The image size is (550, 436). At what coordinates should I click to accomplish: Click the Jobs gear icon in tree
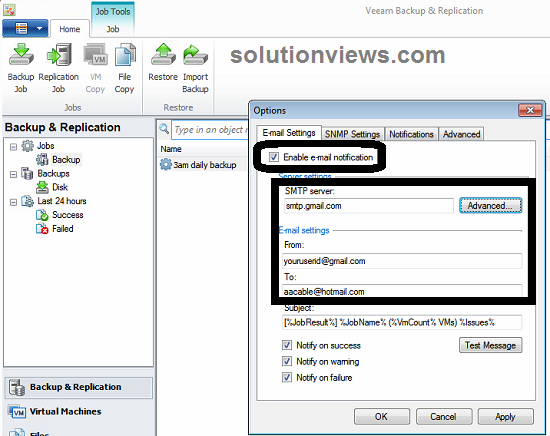(27, 146)
